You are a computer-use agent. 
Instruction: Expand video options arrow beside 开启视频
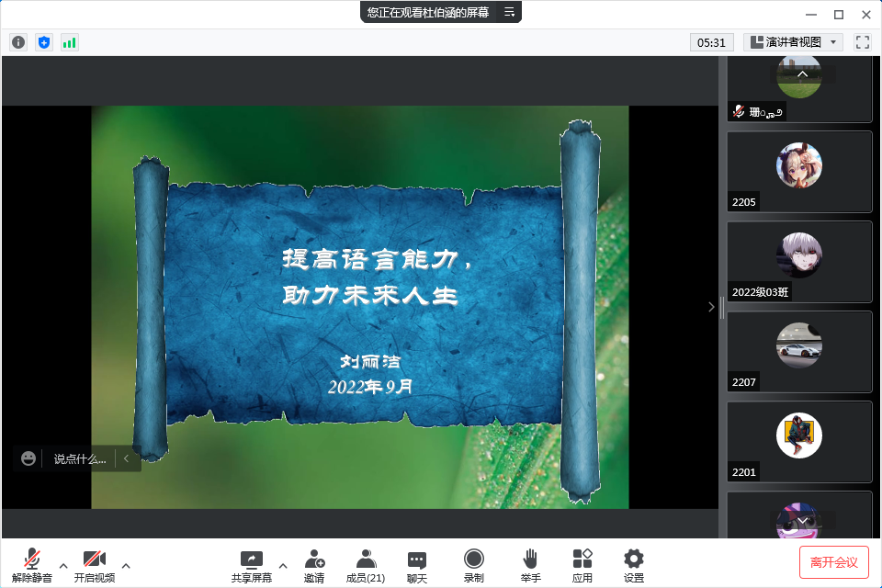126,565
